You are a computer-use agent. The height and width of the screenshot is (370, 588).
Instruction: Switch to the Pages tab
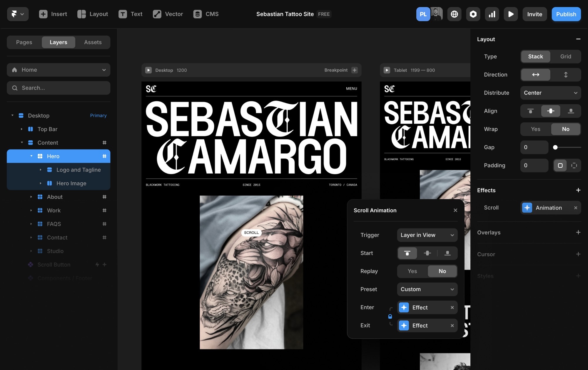click(x=24, y=42)
